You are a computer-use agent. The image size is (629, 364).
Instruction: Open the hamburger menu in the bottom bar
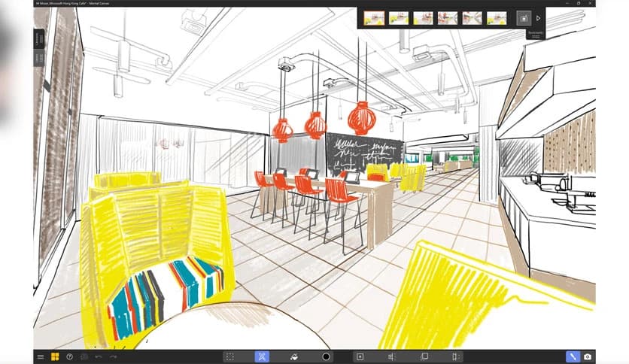41,356
